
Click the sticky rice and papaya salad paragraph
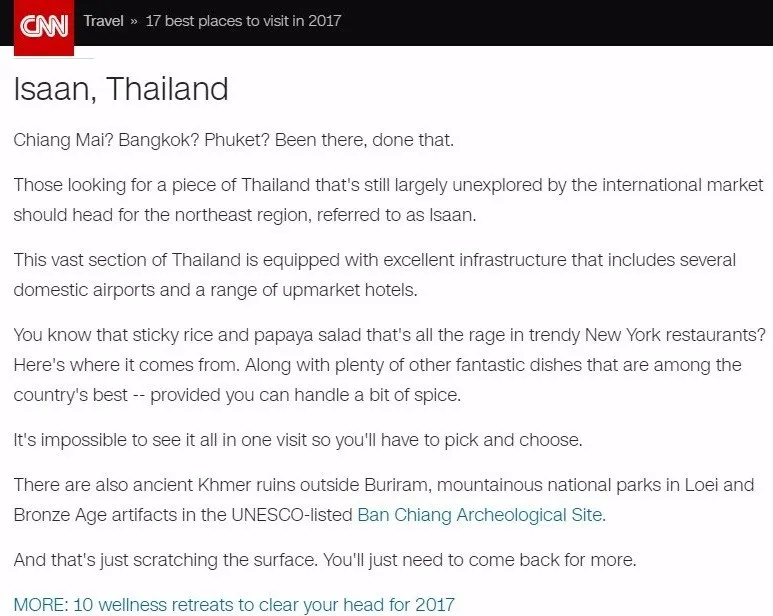click(x=388, y=364)
